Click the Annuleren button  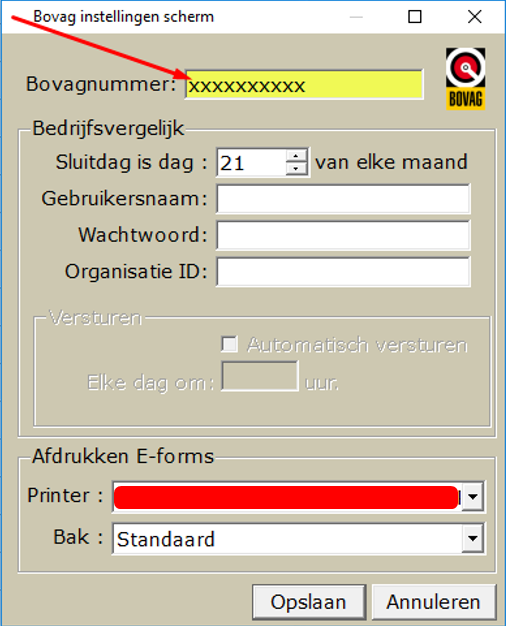point(433,602)
